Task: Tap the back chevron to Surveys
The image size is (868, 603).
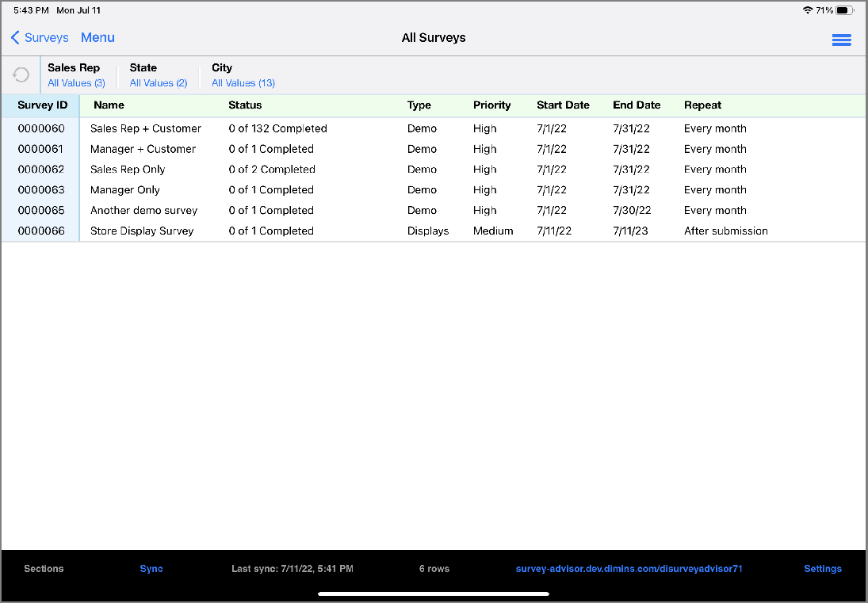Action: [15, 38]
